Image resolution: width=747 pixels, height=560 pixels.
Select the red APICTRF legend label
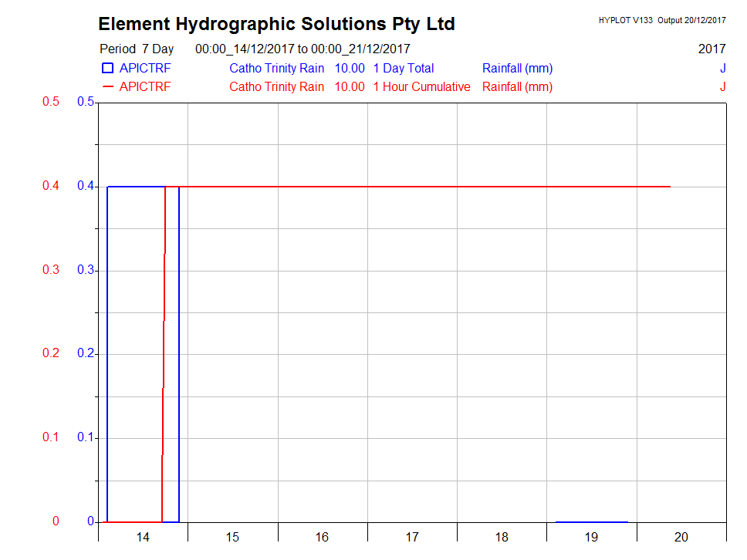(145, 87)
